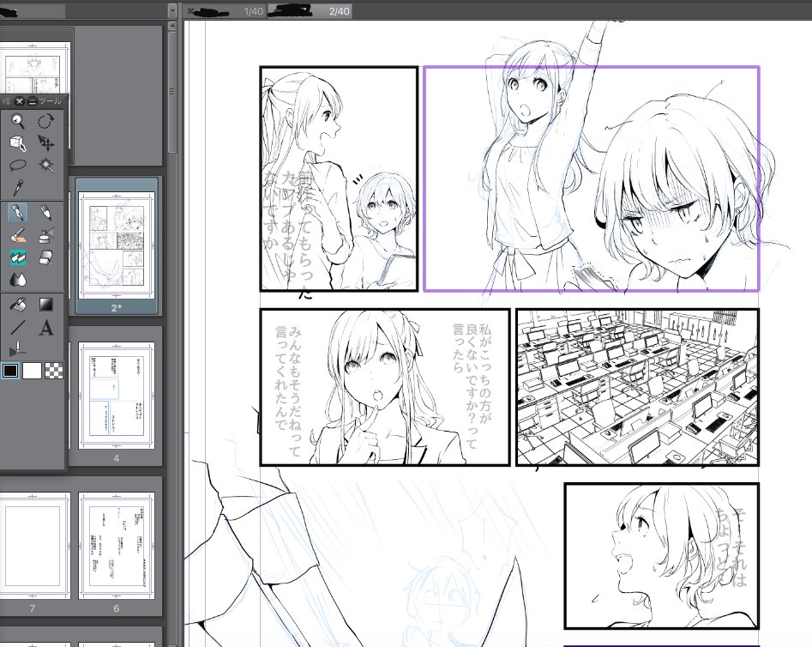Viewport: 812px width, 647px height.
Task: Choose the transparent color swatch
Action: [x=54, y=371]
